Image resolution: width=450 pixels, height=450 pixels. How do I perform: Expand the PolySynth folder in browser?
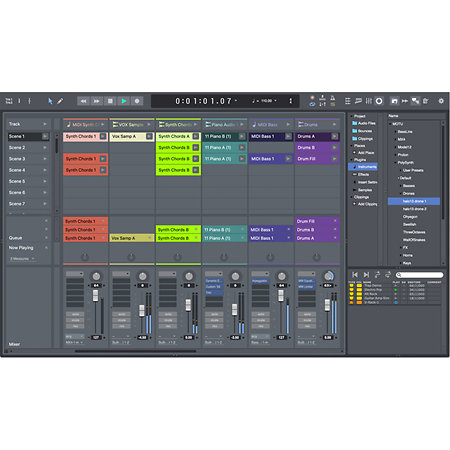(x=395, y=163)
